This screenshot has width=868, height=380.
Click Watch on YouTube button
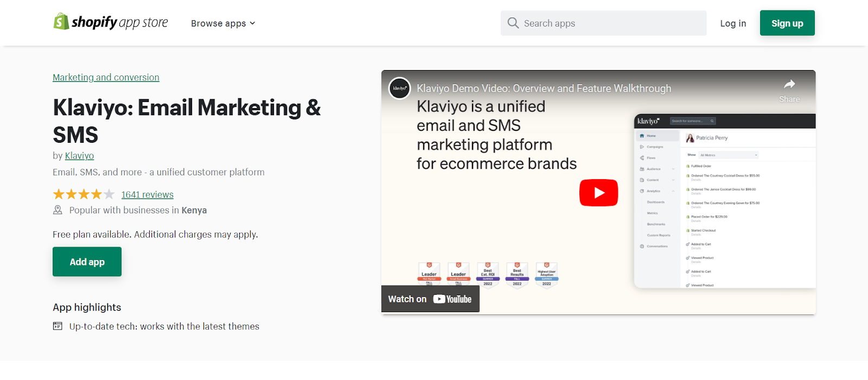(x=430, y=299)
